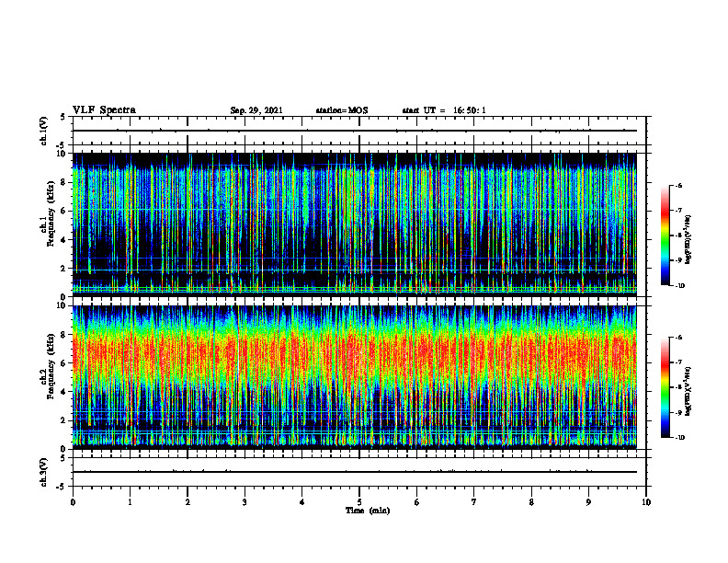
Task: Click the "8" time axis tick label
Action: click(x=531, y=502)
